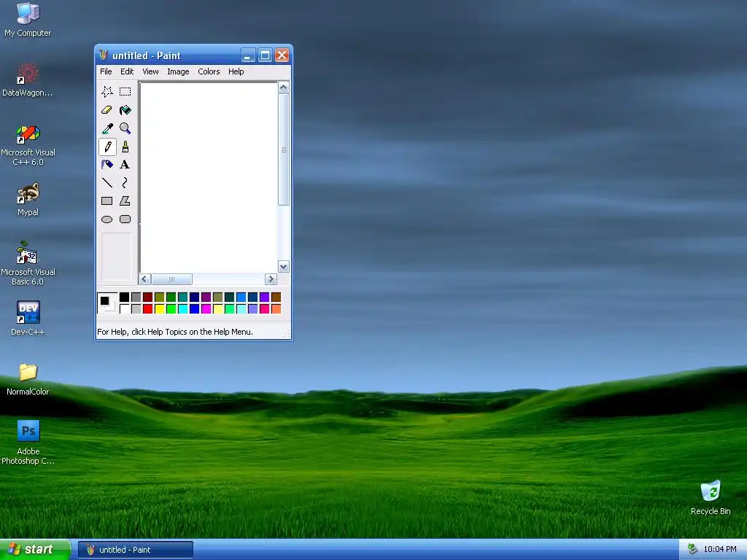Viewport: 747px width, 560px height.
Task: Pick the black palette color
Action: 124,297
